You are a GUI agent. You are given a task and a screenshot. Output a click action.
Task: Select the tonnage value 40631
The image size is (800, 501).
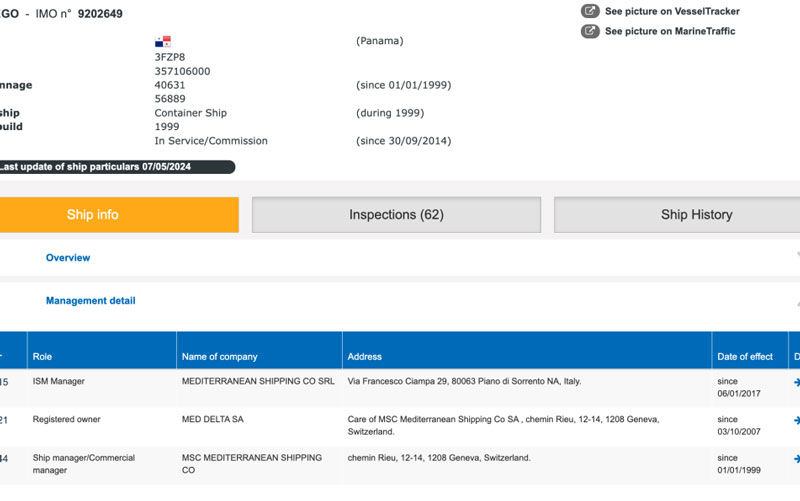pyautogui.click(x=170, y=85)
